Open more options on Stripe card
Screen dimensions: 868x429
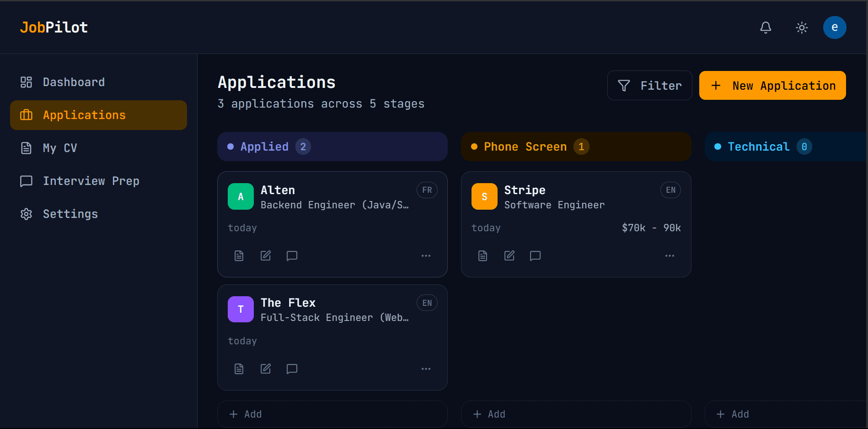[x=670, y=255]
